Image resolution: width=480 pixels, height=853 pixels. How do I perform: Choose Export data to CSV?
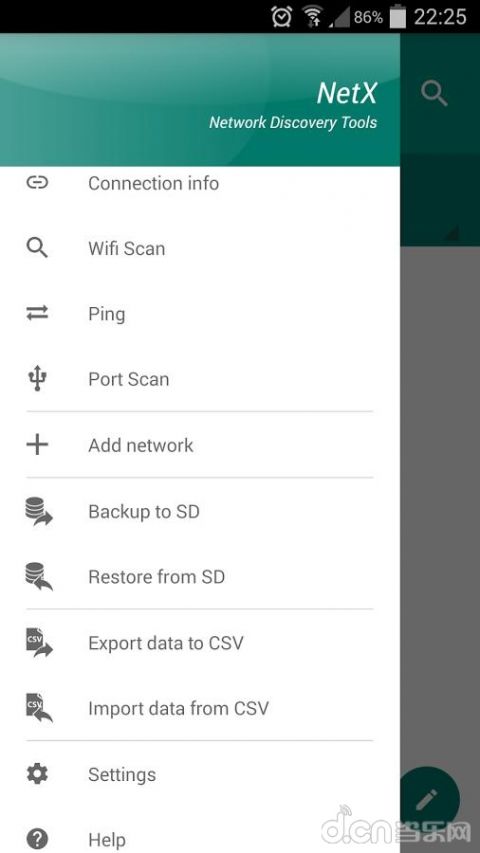point(199,642)
